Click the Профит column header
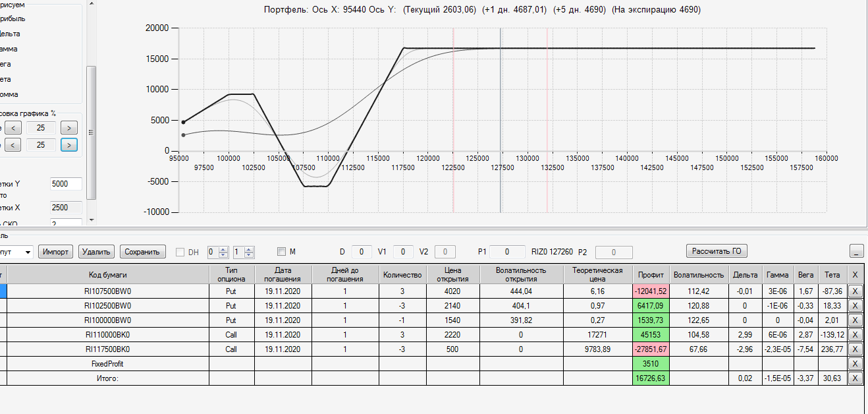868x414 pixels. (x=651, y=274)
